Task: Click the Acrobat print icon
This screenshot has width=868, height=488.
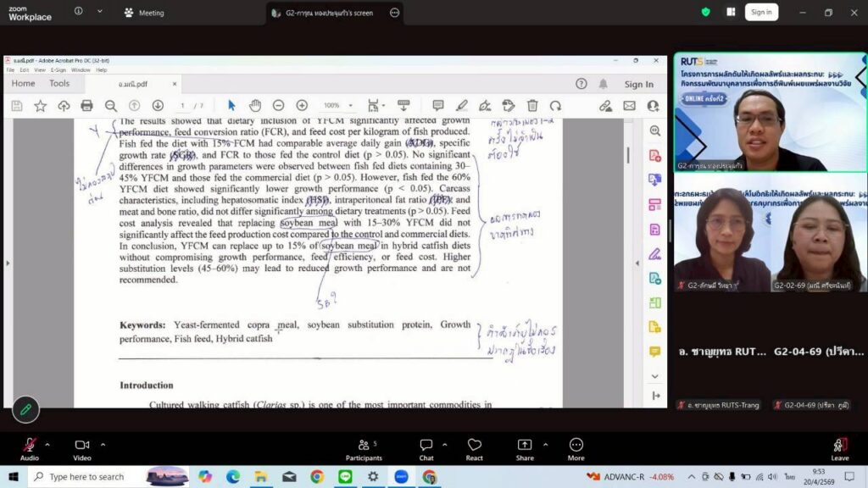Action: coord(86,106)
